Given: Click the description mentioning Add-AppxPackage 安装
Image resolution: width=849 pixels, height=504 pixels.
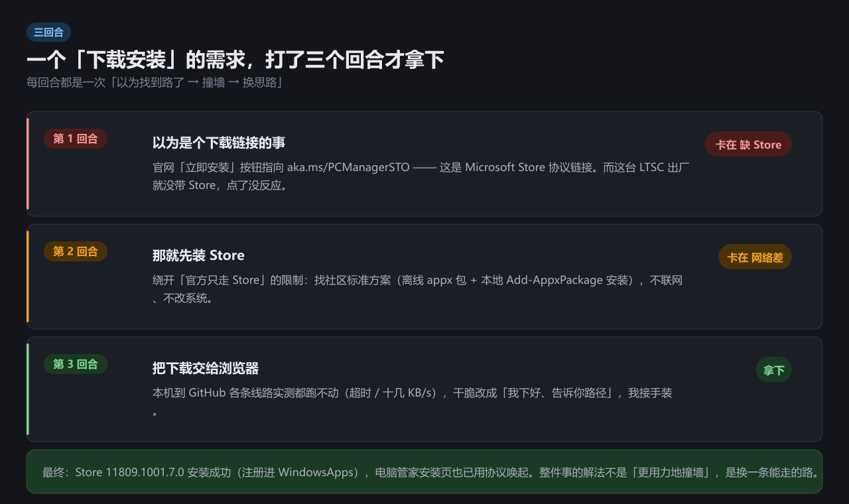Looking at the screenshot, I should 418,289.
